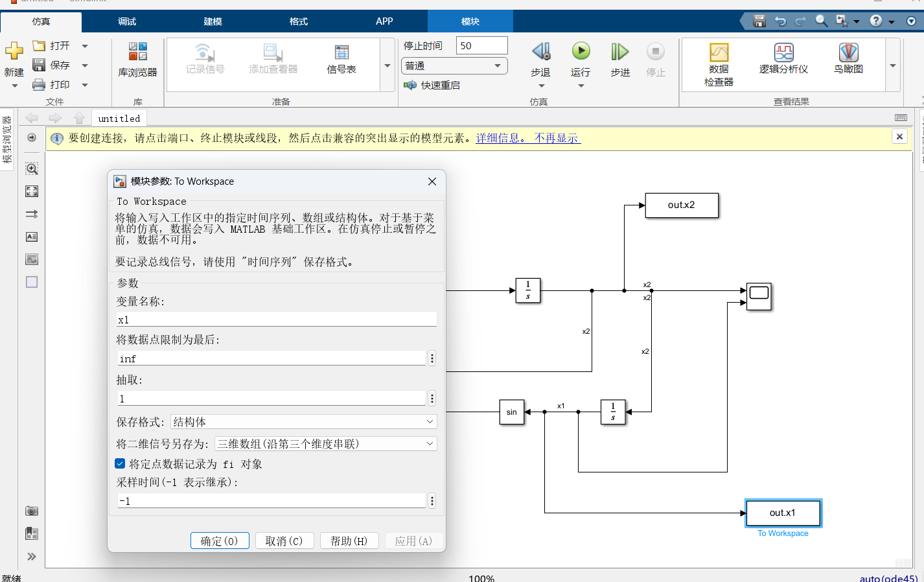Click the fit-to-view icon in canvas palette
924x582 pixels.
coord(32,191)
